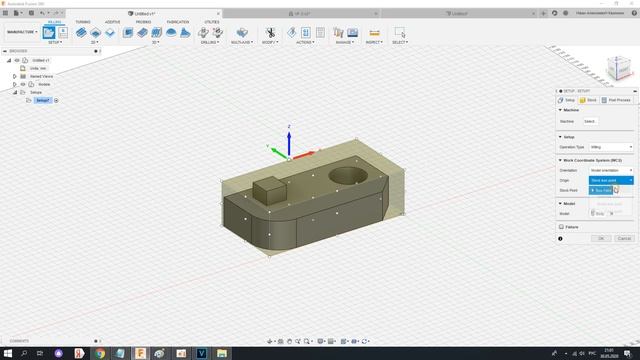This screenshot has height=360, width=640.
Task: Select the 2D Pocket tool icon
Action: click(96, 33)
